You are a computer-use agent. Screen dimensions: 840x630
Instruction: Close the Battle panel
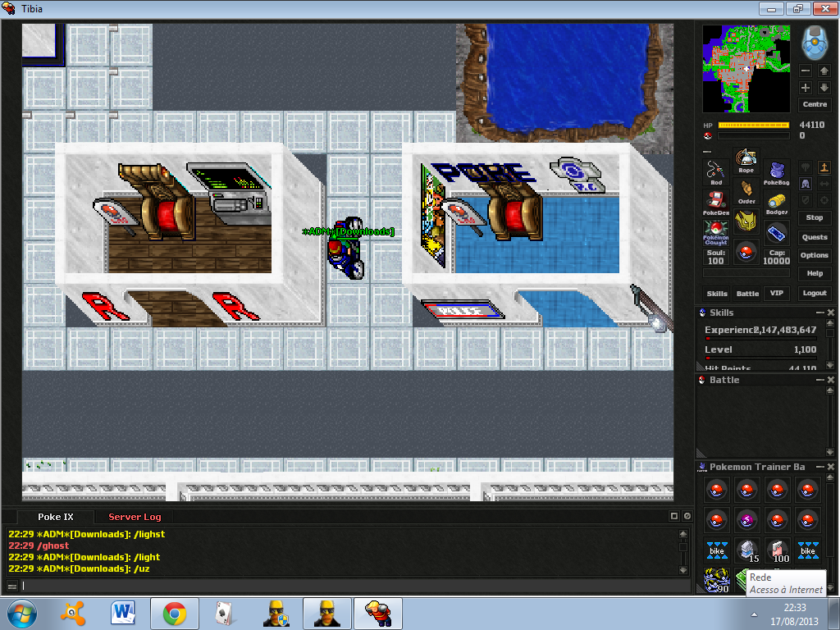[830, 380]
